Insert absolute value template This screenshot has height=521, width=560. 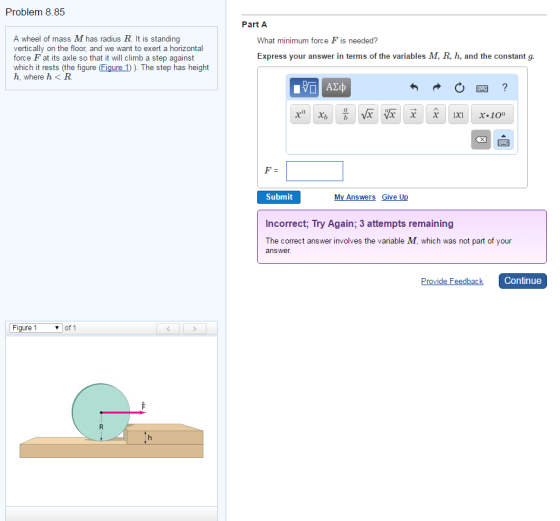(x=458, y=114)
